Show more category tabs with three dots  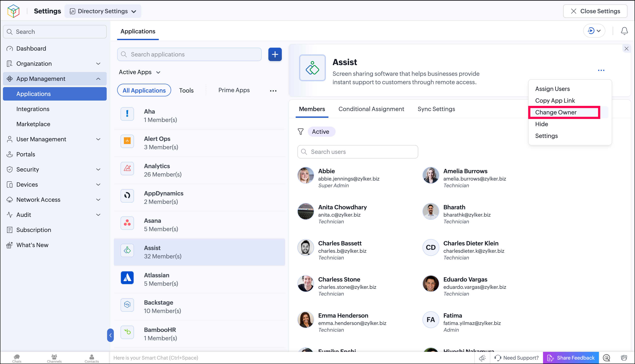(273, 90)
